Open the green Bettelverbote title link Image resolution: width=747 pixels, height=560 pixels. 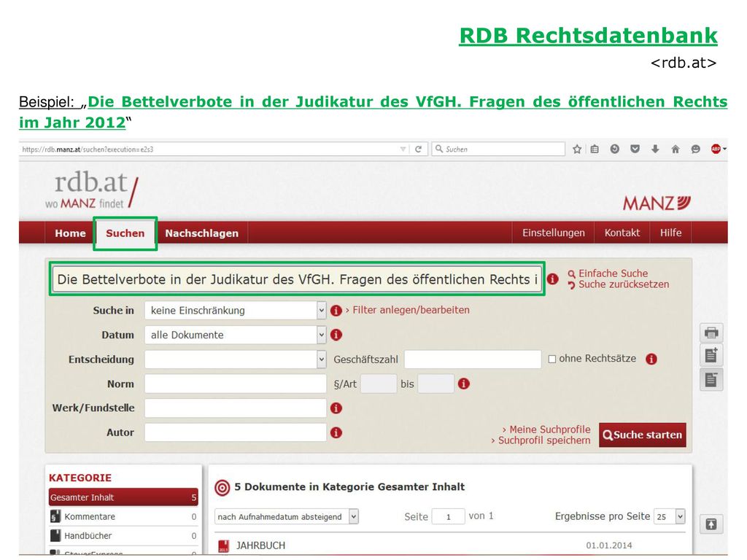373,112
